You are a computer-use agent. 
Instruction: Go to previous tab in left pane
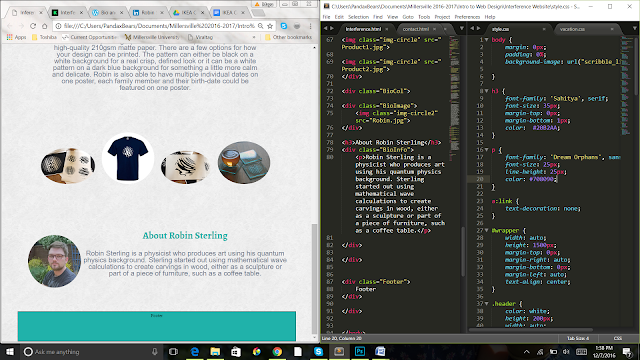pos(325,29)
